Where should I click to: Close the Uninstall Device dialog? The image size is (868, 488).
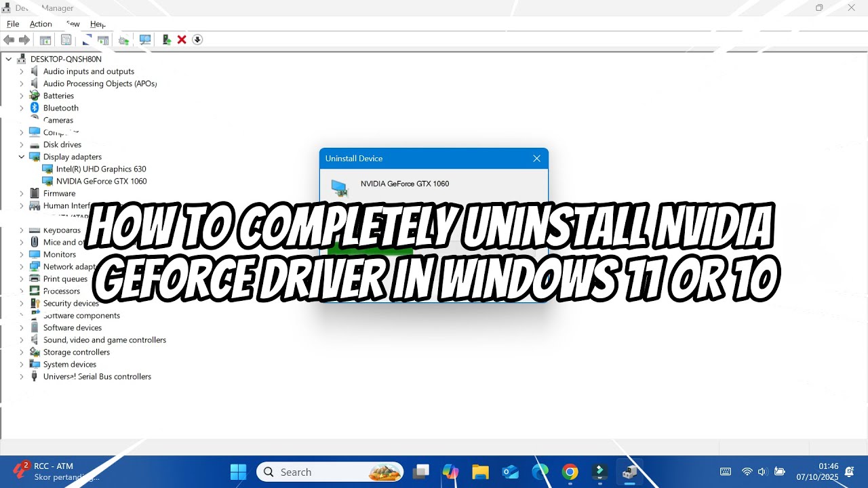536,159
